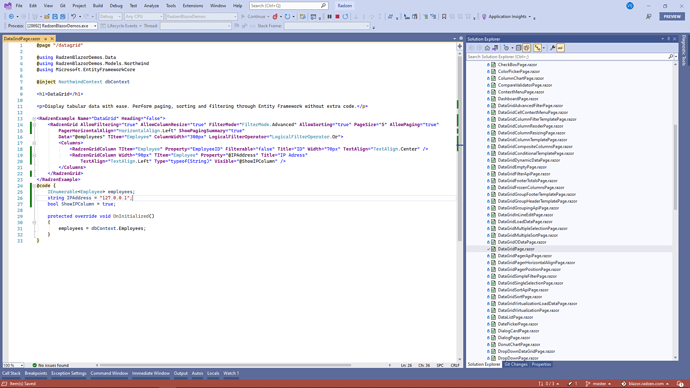Stop debugging with the red square button
The image size is (690, 388).
point(337,17)
